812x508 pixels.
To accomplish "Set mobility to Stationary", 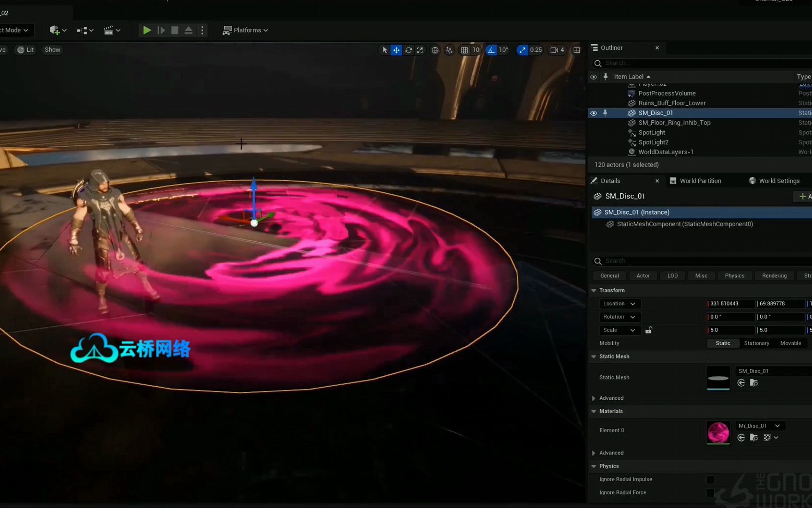I will click(757, 343).
